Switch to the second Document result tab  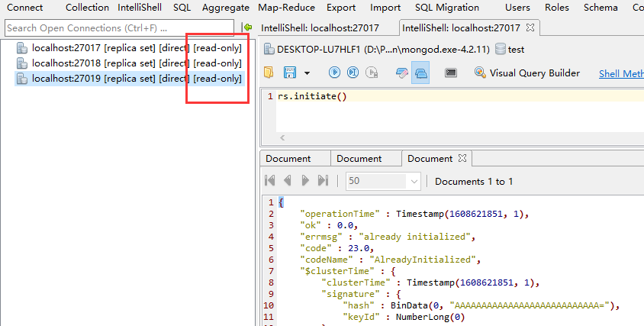tap(359, 159)
